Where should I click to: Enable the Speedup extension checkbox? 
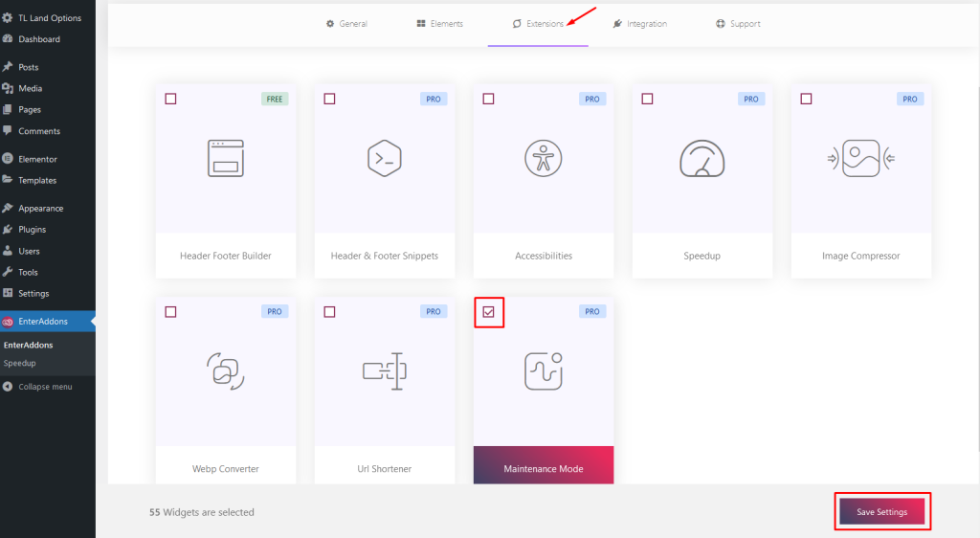pos(647,99)
